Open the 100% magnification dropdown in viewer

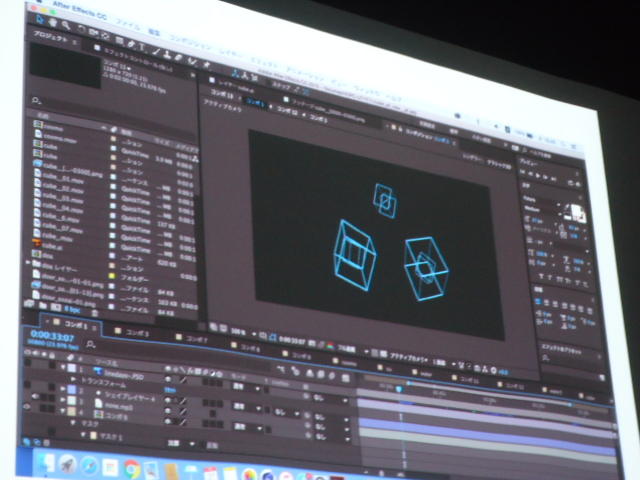(x=243, y=333)
